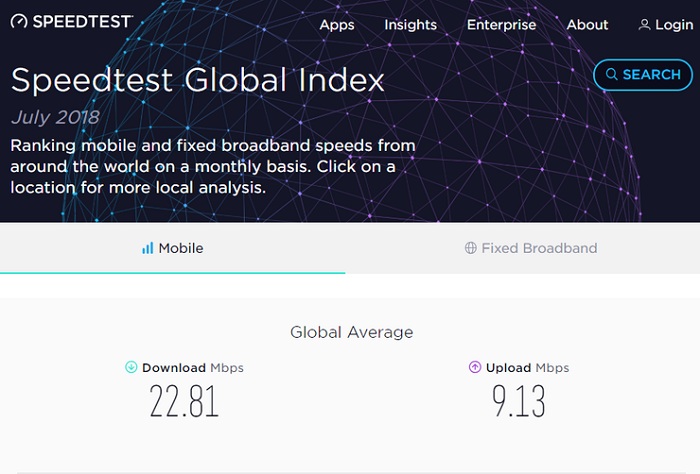Viewport: 700px width, 474px height.
Task: Click the magnifier icon in Search button
Action: (x=612, y=74)
